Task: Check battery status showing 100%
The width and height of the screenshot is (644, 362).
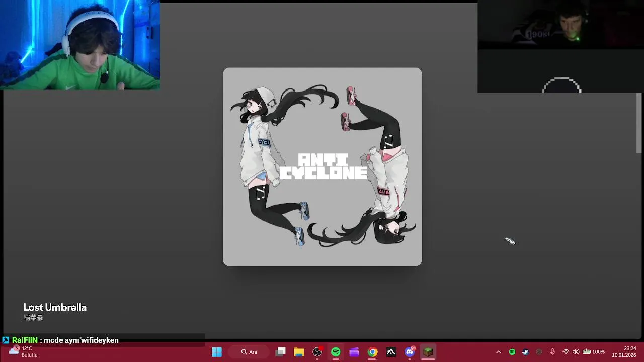Action: pyautogui.click(x=594, y=352)
